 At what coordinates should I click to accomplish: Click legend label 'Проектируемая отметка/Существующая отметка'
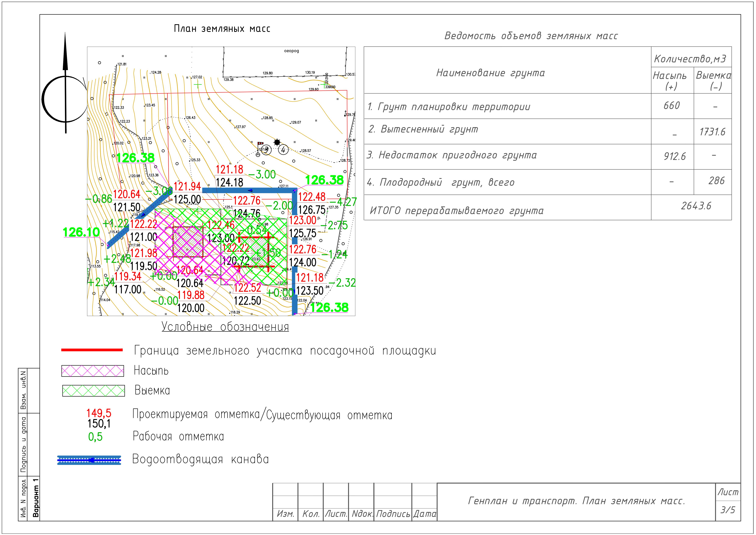click(262, 415)
